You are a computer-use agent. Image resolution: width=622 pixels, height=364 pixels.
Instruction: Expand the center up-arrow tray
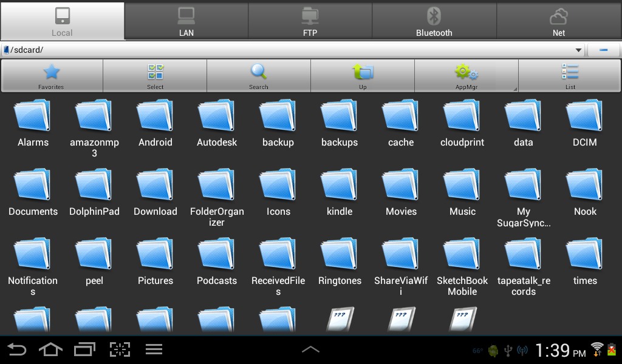[x=310, y=349]
